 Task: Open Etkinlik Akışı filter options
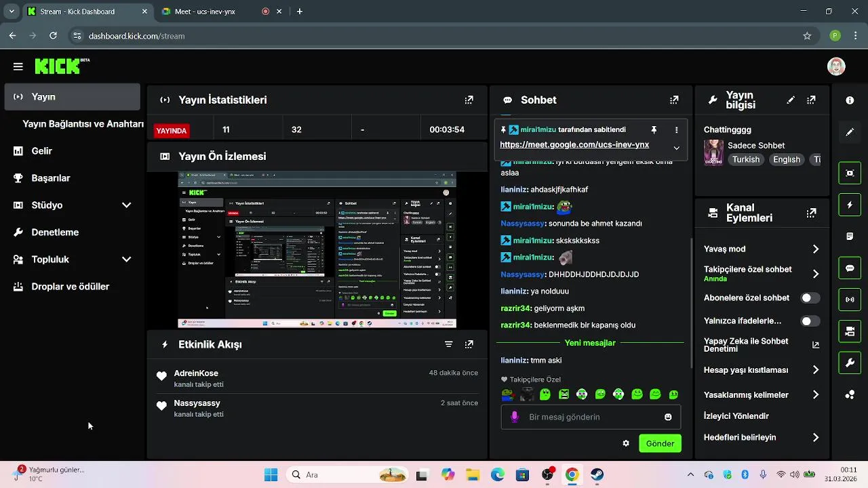pyautogui.click(x=448, y=344)
